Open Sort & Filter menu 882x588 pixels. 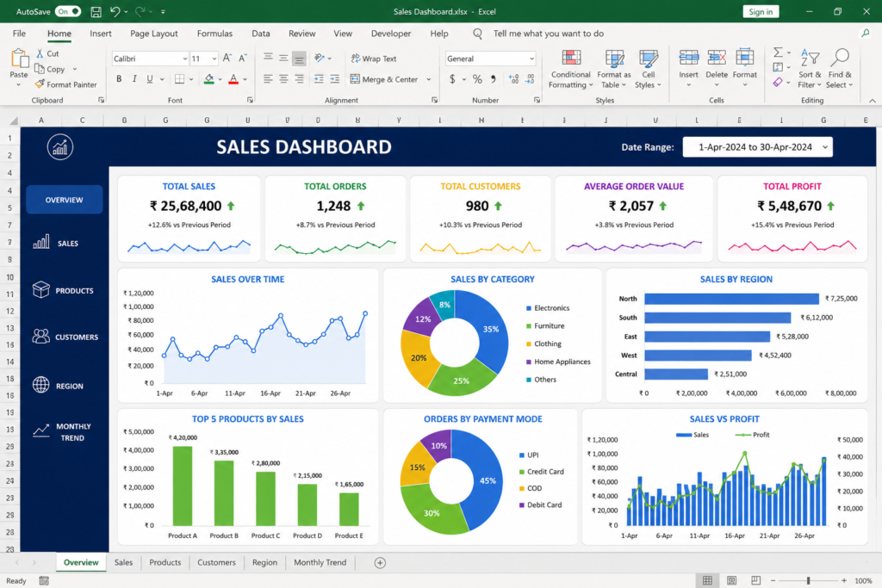click(x=810, y=69)
